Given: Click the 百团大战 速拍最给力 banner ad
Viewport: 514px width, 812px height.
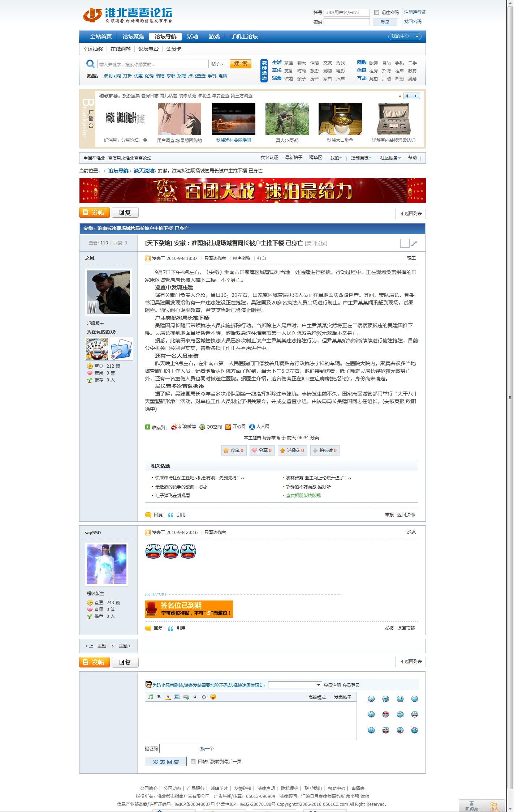Looking at the screenshot, I should click(253, 191).
